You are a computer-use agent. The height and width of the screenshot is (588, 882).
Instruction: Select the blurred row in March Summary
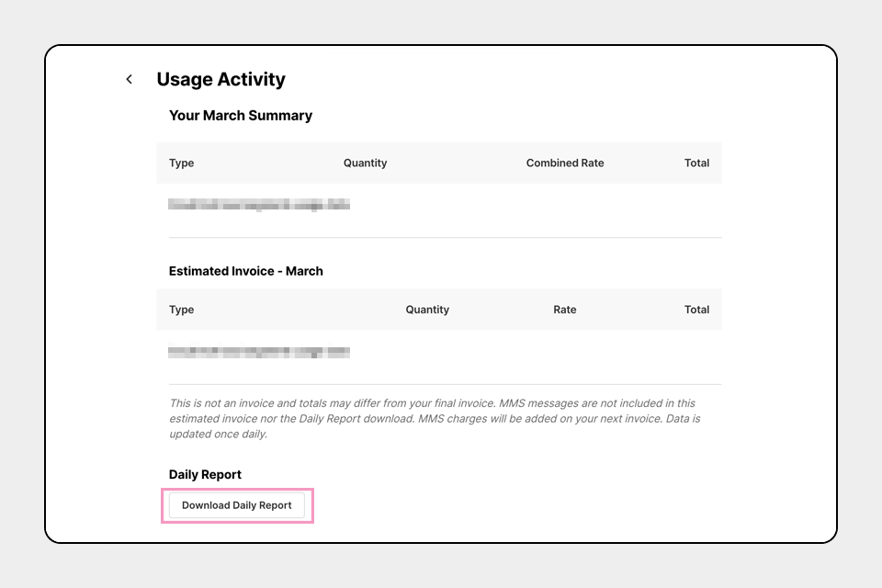[259, 205]
